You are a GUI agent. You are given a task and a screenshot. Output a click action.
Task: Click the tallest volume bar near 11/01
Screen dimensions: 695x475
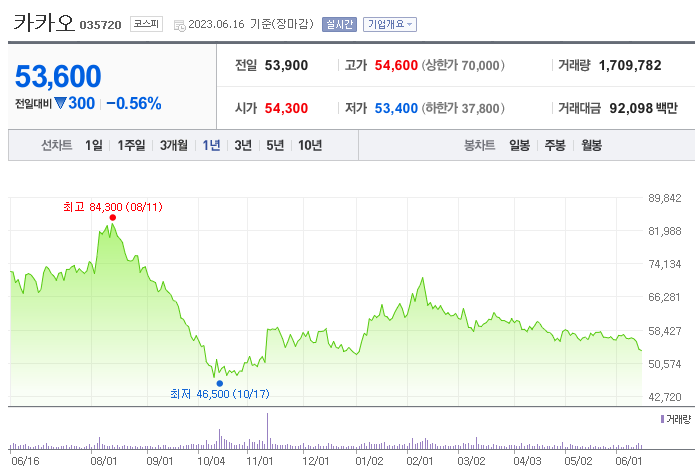click(x=267, y=431)
